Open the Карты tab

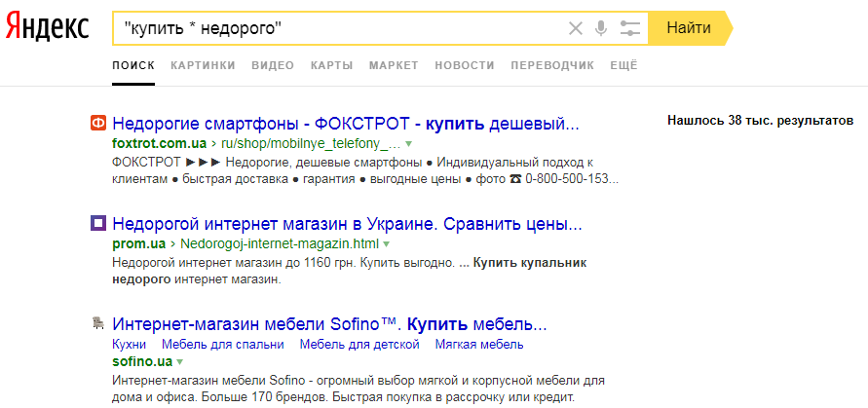331,65
